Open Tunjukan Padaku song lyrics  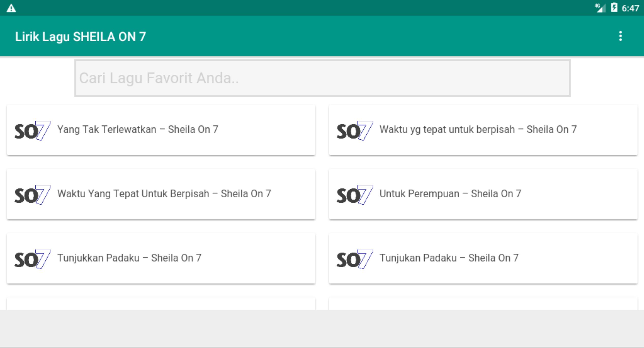tap(483, 258)
